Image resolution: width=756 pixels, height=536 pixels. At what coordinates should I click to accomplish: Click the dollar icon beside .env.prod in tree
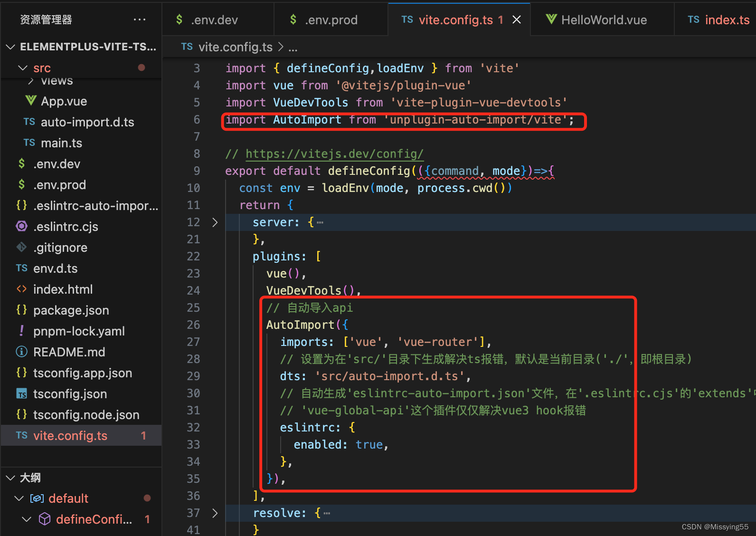[22, 184]
